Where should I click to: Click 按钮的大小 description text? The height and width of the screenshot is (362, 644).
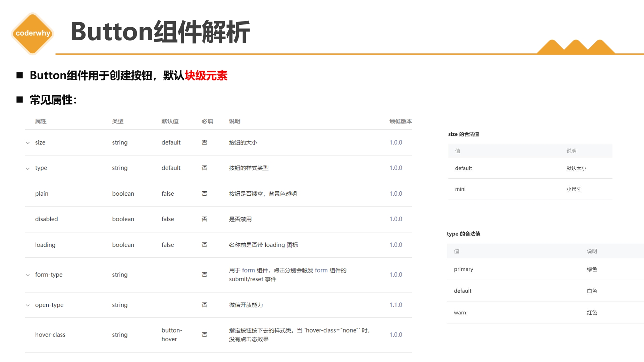(x=243, y=142)
